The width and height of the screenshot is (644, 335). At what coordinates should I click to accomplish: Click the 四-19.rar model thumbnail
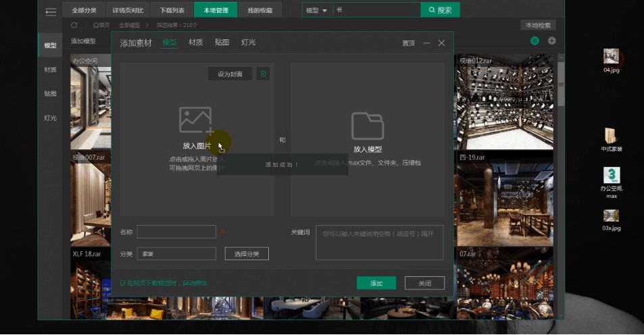[505, 203]
